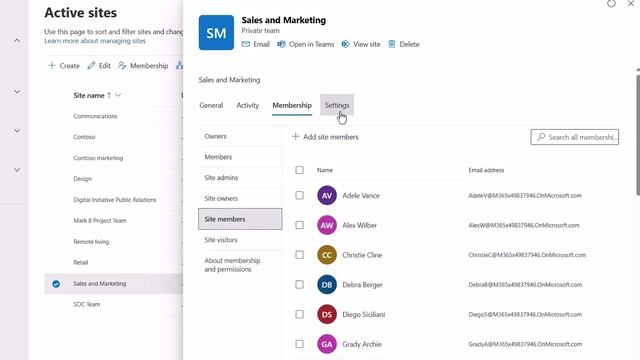Expand the second left navigation chevron
The image size is (640, 360).
(17, 91)
